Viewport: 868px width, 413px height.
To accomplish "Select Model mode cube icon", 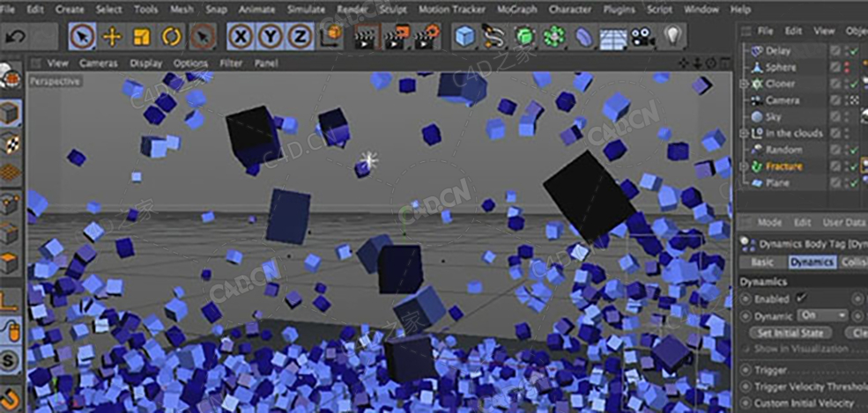I will tap(11, 113).
